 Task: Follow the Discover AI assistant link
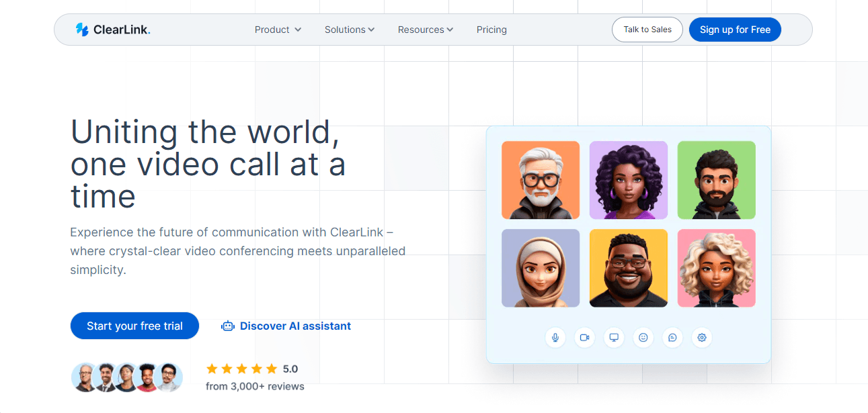pos(295,326)
